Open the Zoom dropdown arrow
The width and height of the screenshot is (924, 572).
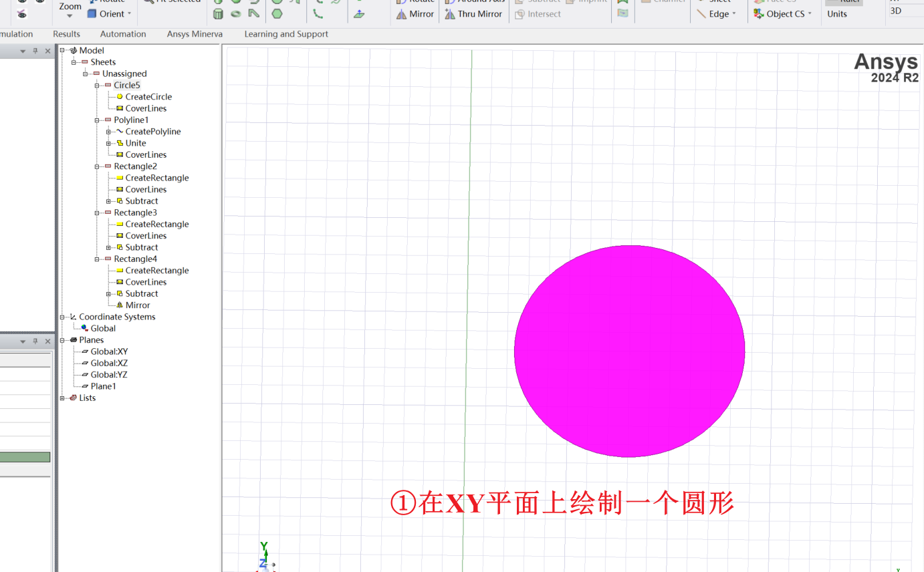70,15
